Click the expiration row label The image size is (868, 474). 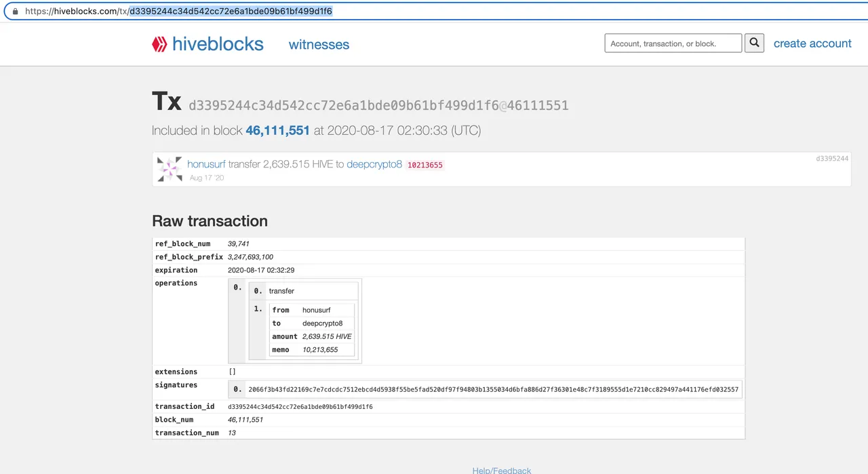coord(176,270)
